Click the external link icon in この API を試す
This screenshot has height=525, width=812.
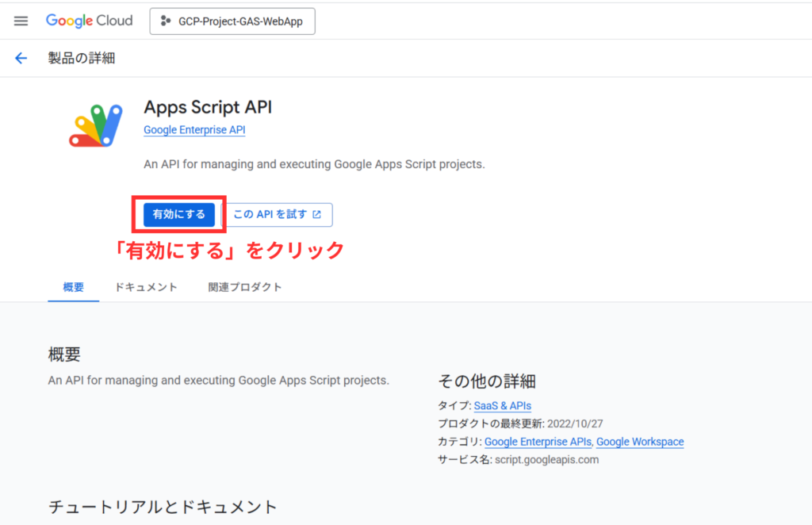tap(317, 214)
